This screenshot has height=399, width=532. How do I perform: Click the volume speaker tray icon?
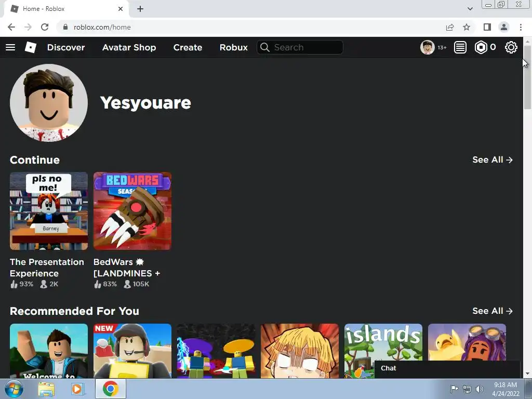point(480,389)
